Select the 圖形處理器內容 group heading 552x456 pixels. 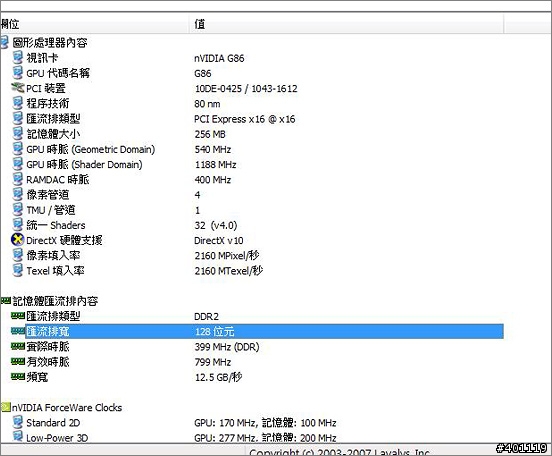50,43
